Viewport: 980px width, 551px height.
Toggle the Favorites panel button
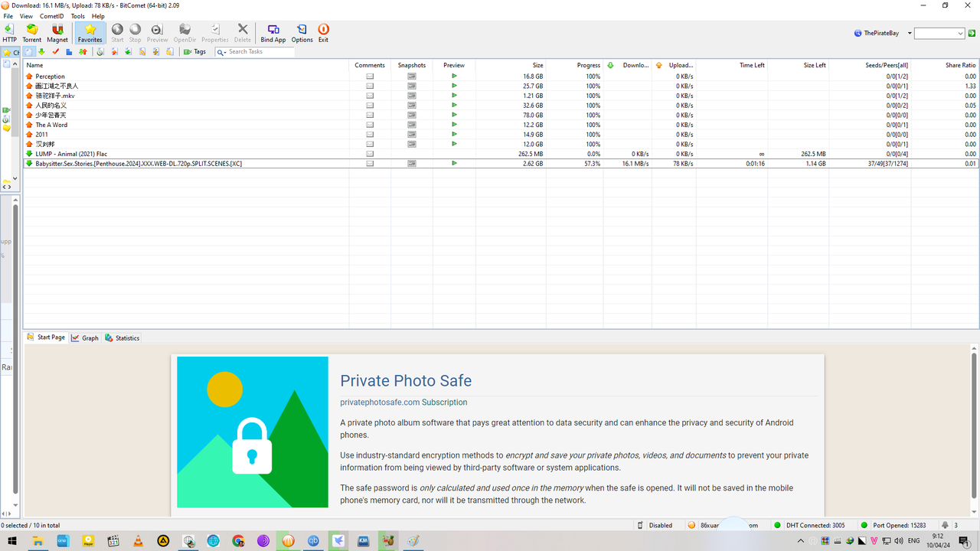(x=90, y=33)
